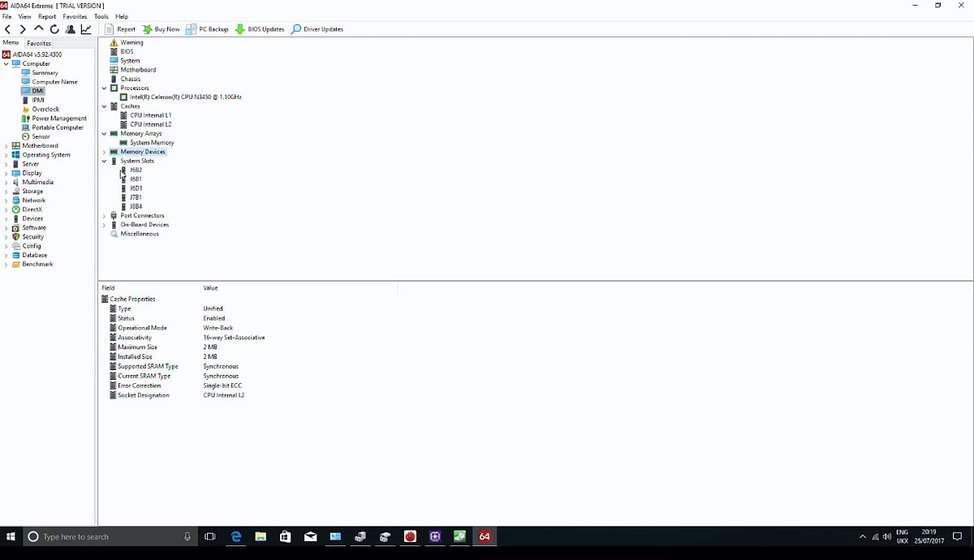Open Driver Updates from the toolbar
Viewport: 974px width, 560px height.
317,29
